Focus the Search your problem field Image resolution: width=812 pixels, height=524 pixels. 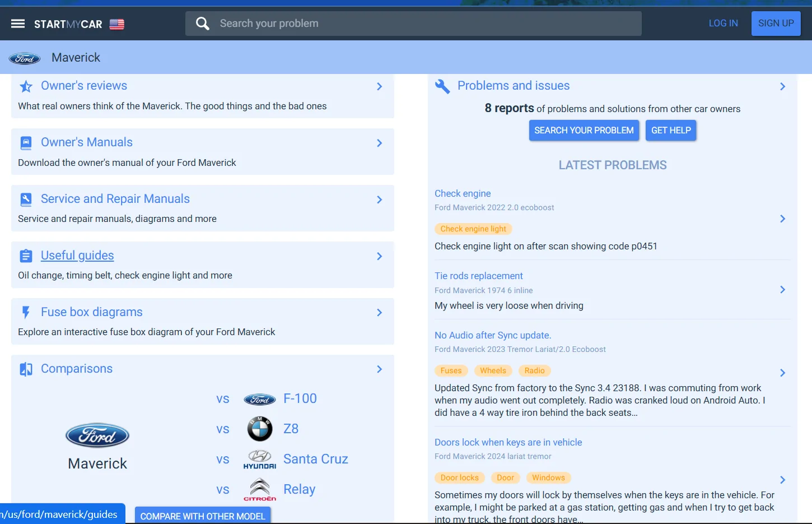click(x=413, y=24)
